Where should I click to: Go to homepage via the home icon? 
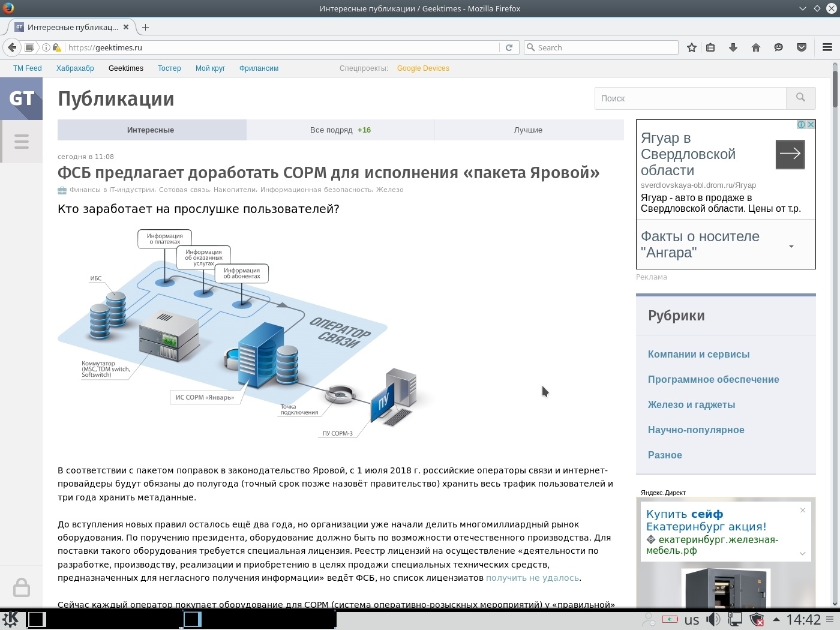point(756,47)
